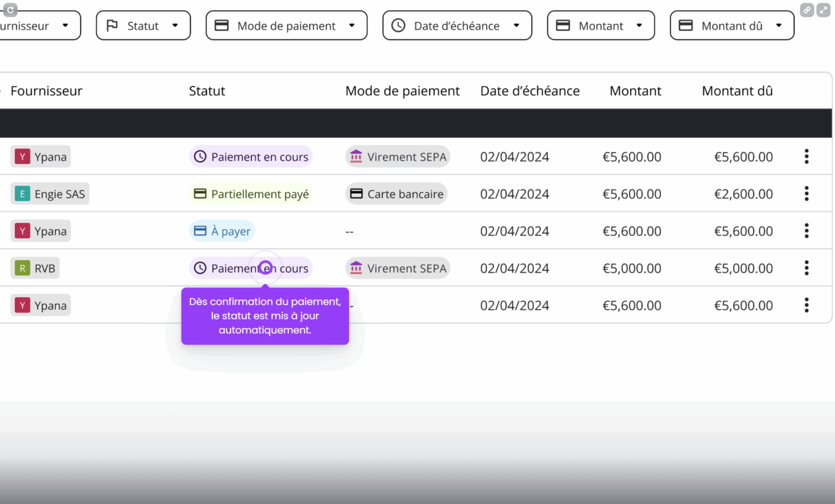This screenshot has width=835, height=504.
Task: Open the Date d'échéance filter dropdown
Action: tap(457, 26)
